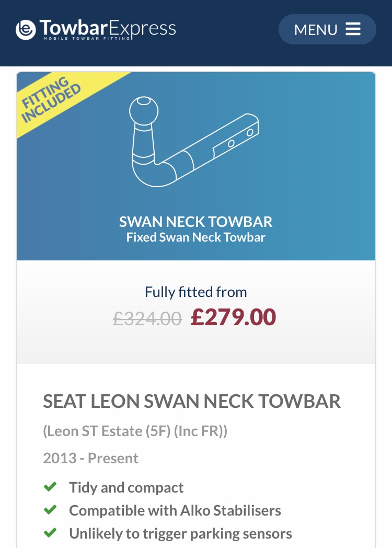Click Leon ST Estate (5F) model text

(135, 431)
